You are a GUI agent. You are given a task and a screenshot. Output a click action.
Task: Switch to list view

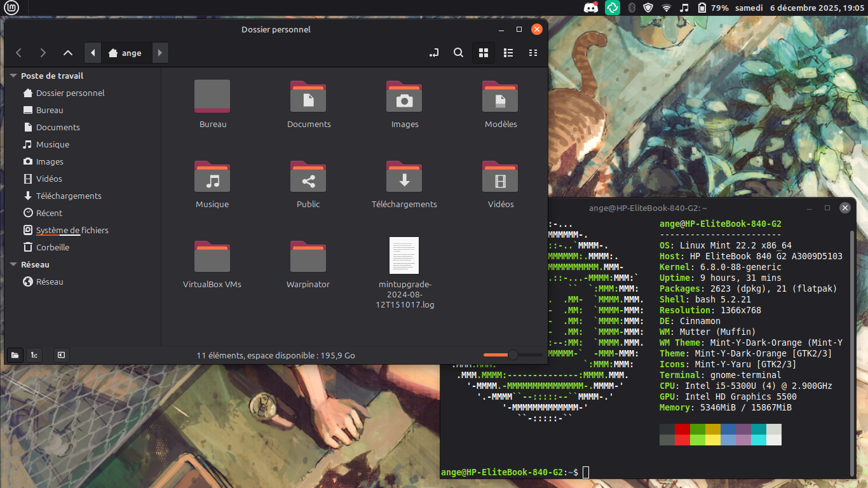(x=508, y=53)
